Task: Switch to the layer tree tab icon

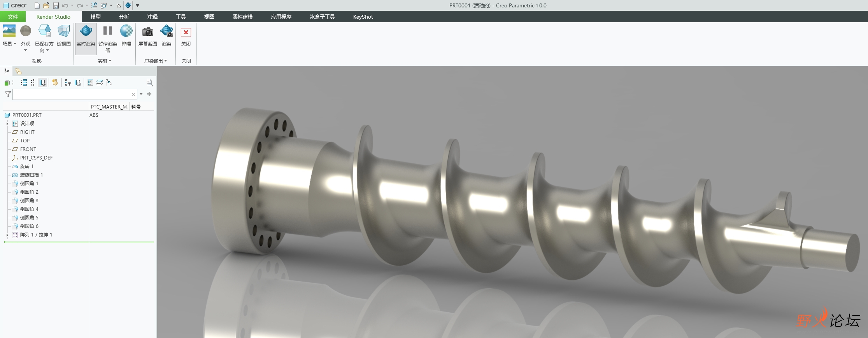Action: (x=18, y=71)
